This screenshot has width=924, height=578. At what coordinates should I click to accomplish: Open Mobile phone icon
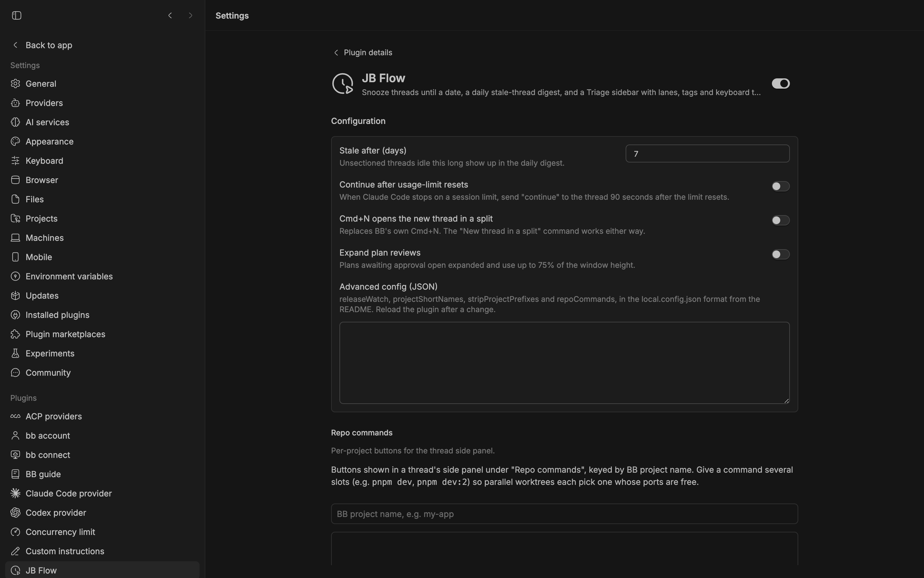pos(15,257)
